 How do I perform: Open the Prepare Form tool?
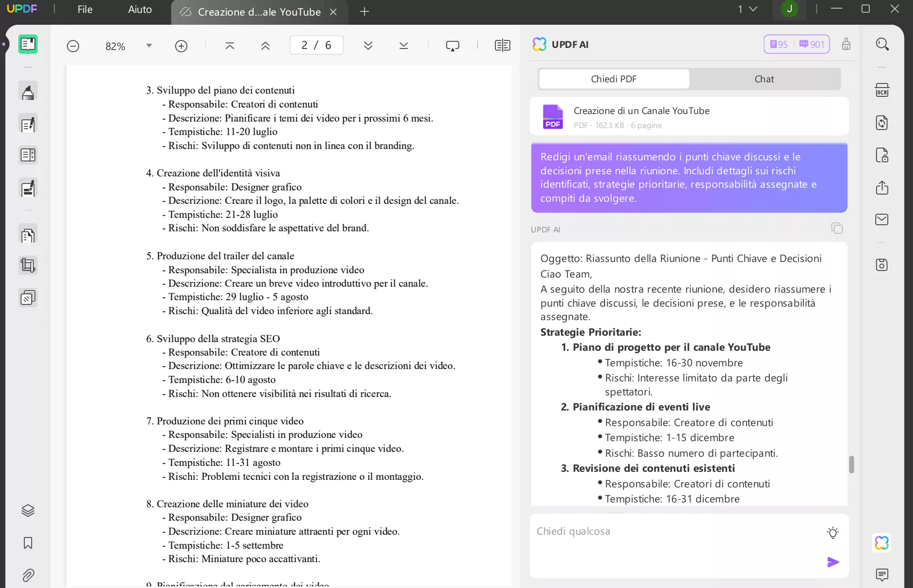[x=28, y=155]
